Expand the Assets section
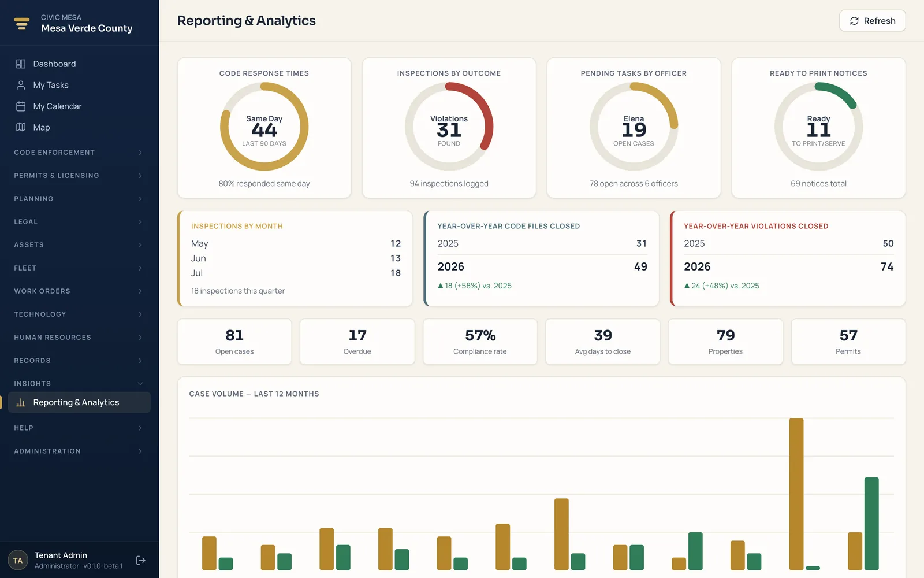Image resolution: width=924 pixels, height=578 pixels. 79,245
